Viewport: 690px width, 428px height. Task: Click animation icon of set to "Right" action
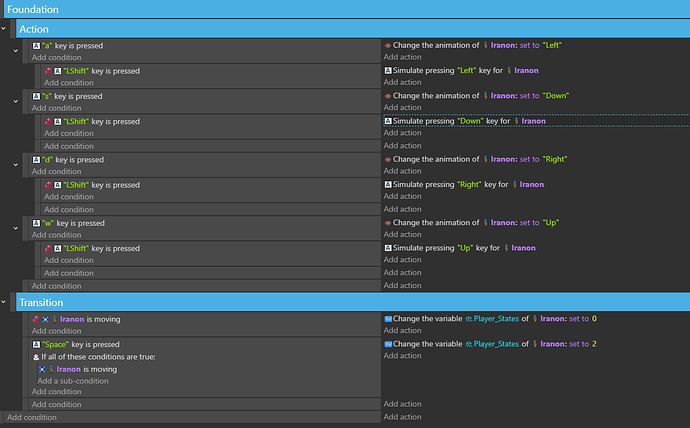(x=388, y=159)
